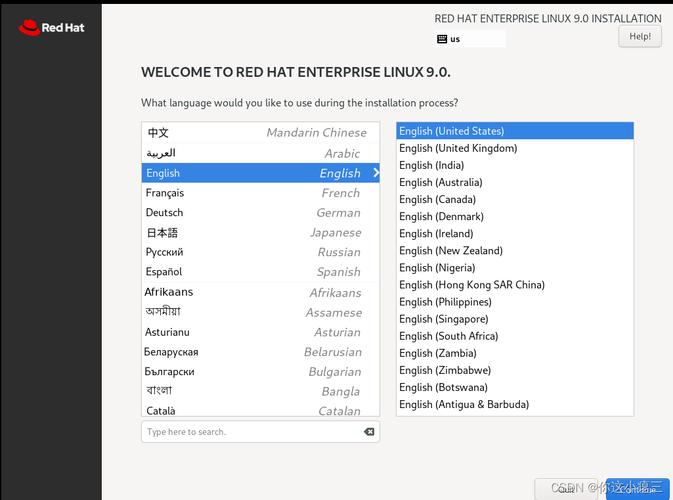
Task: Choose English (Zimbabwe) locale
Action: [x=515, y=370]
